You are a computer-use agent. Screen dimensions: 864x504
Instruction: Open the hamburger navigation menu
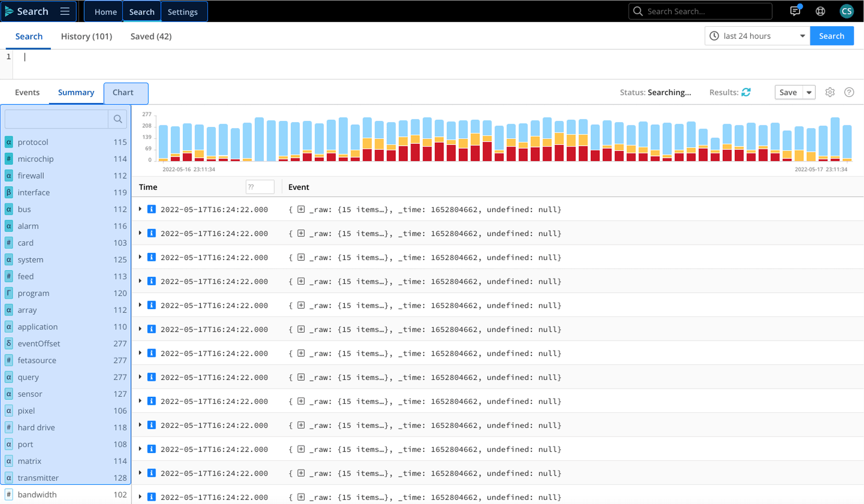65,11
